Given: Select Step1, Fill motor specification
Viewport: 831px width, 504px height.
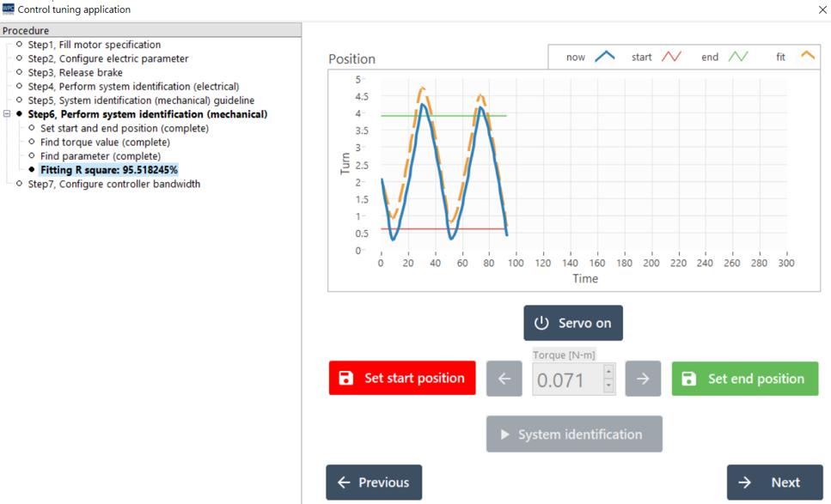Looking at the screenshot, I should [94, 45].
